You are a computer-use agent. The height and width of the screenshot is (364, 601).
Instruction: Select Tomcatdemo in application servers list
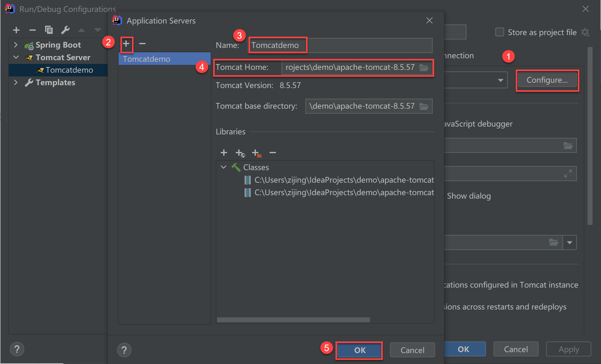164,59
